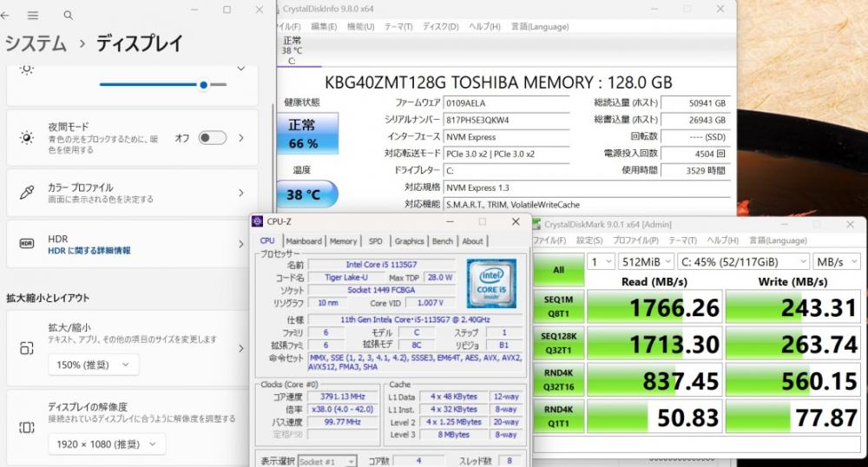
Task: Run all benchmarks with the All button
Action: point(558,270)
